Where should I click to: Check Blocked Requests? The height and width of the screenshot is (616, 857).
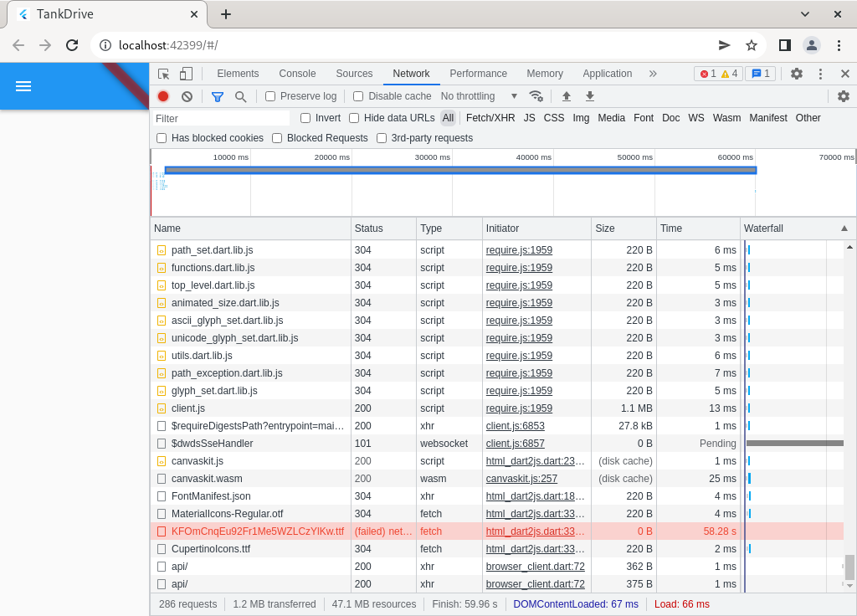[x=277, y=138]
